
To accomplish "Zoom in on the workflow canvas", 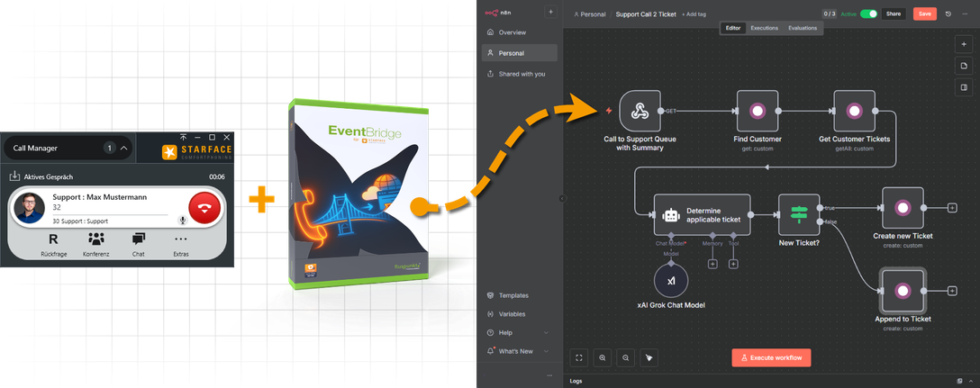I will [603, 357].
